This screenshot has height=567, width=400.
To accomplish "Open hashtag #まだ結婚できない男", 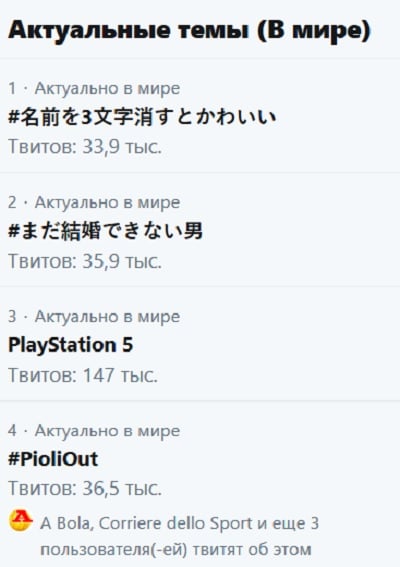I will point(105,231).
